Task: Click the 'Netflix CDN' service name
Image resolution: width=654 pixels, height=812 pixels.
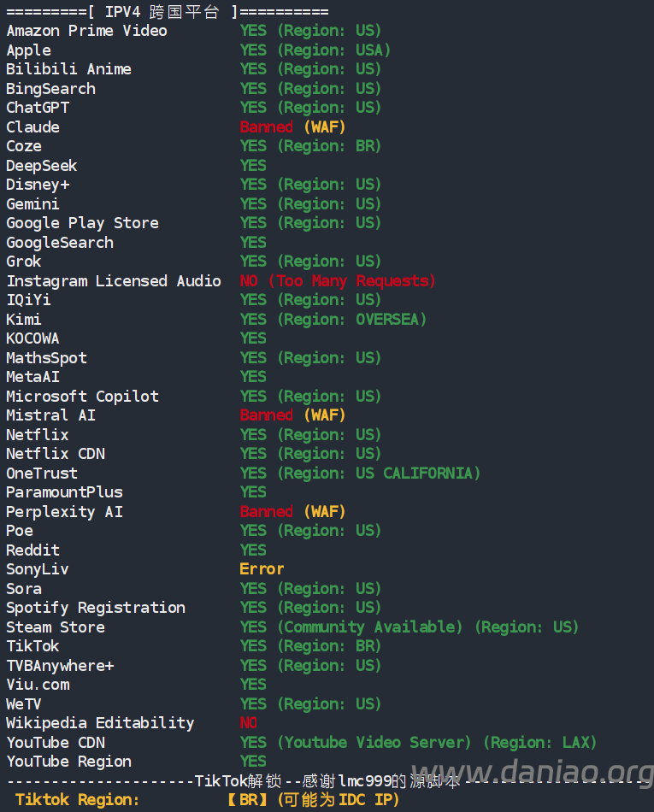Action: [x=56, y=454]
